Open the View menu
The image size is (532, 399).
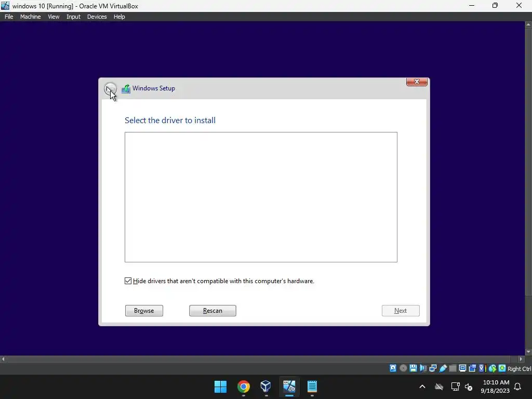[x=54, y=17]
